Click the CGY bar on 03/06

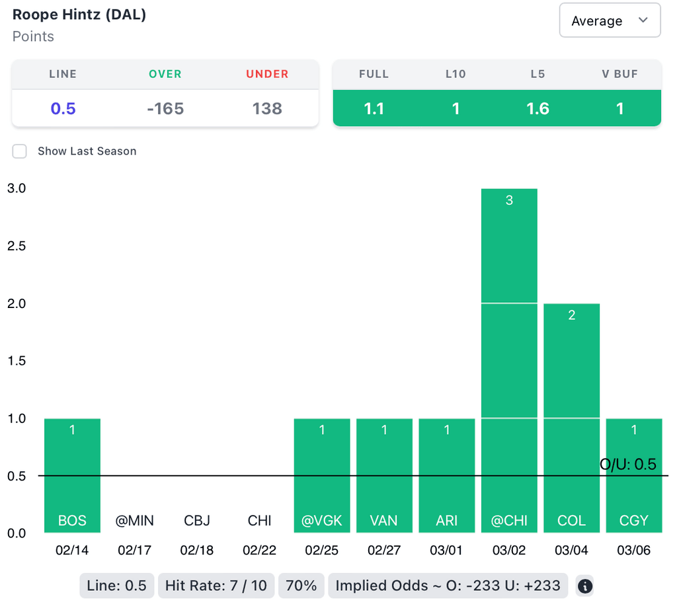tap(633, 475)
